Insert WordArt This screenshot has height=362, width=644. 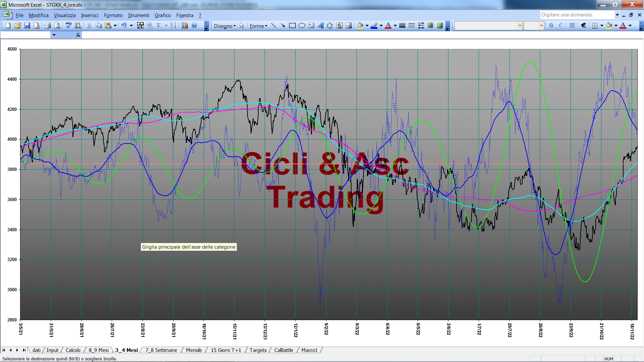point(321,25)
